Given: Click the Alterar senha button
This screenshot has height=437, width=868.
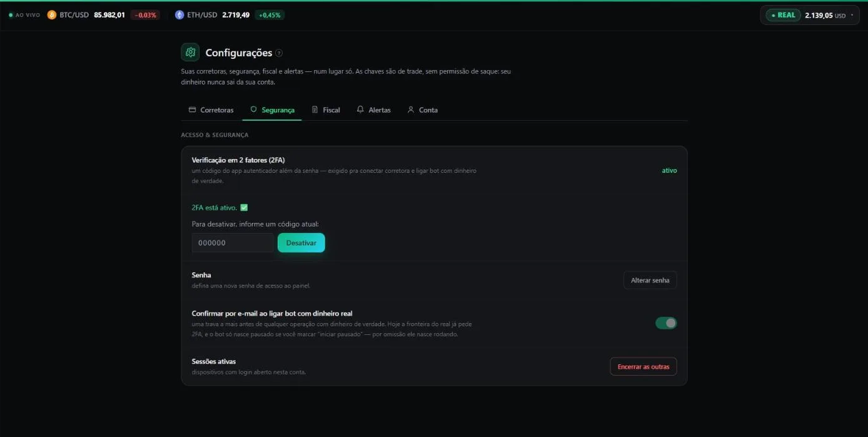Looking at the screenshot, I should point(650,280).
